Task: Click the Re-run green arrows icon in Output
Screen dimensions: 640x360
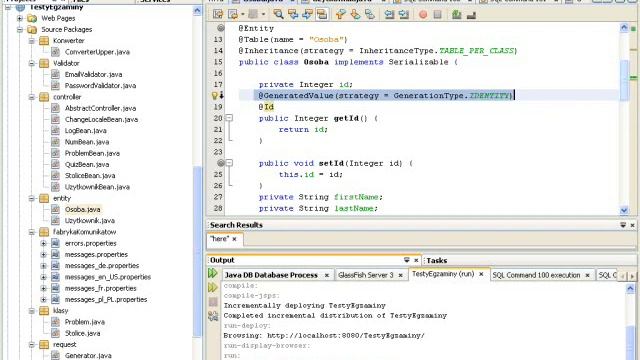Action: (213, 273)
